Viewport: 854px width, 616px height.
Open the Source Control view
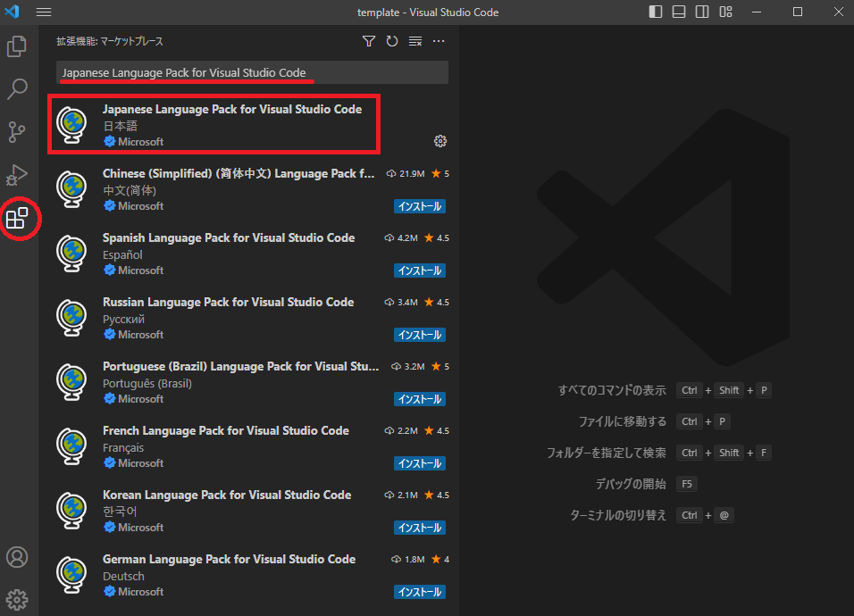(17, 132)
